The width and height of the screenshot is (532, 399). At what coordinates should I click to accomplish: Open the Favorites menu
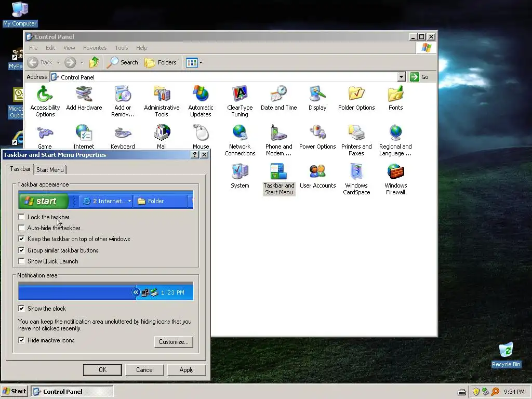click(95, 48)
